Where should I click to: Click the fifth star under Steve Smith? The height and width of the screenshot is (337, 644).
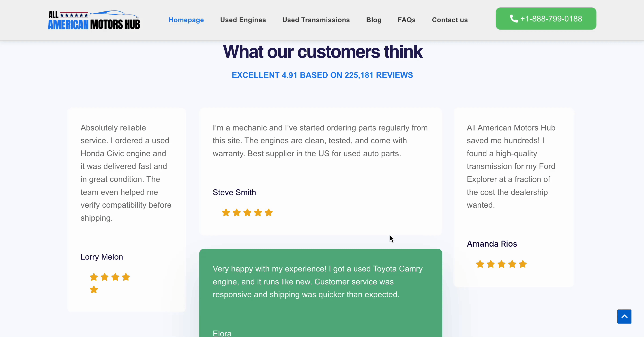coord(269,213)
